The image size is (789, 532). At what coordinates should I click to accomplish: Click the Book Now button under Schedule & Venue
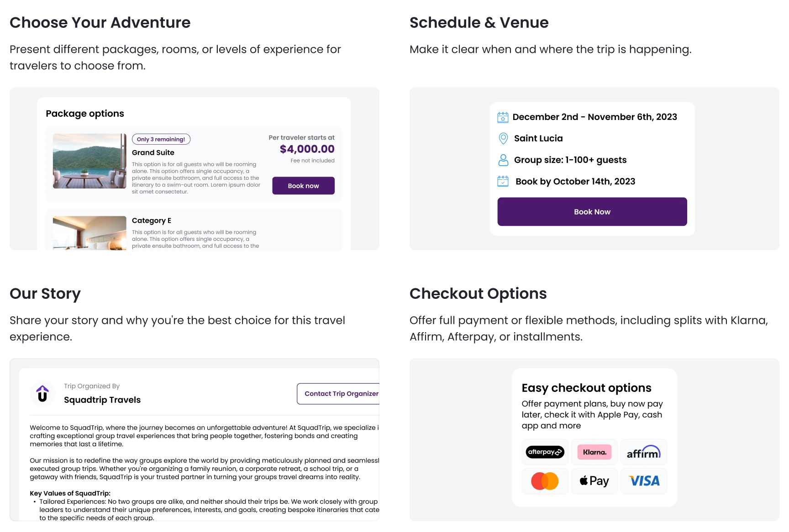click(592, 211)
